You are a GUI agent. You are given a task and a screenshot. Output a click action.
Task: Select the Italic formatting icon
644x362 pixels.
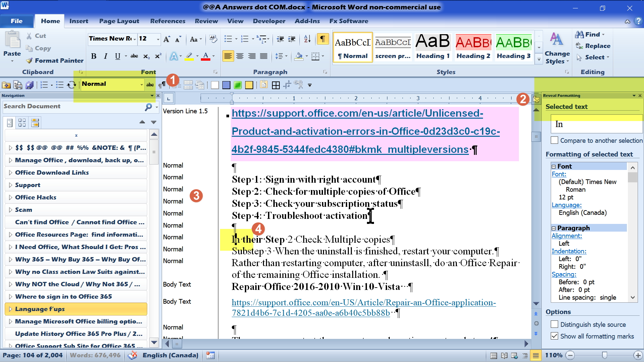pyautogui.click(x=105, y=56)
